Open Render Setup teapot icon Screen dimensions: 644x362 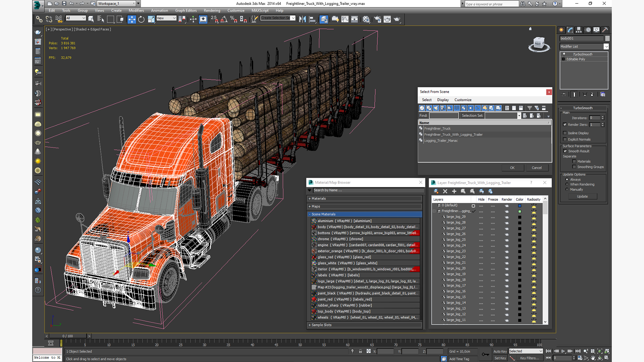coord(378,19)
